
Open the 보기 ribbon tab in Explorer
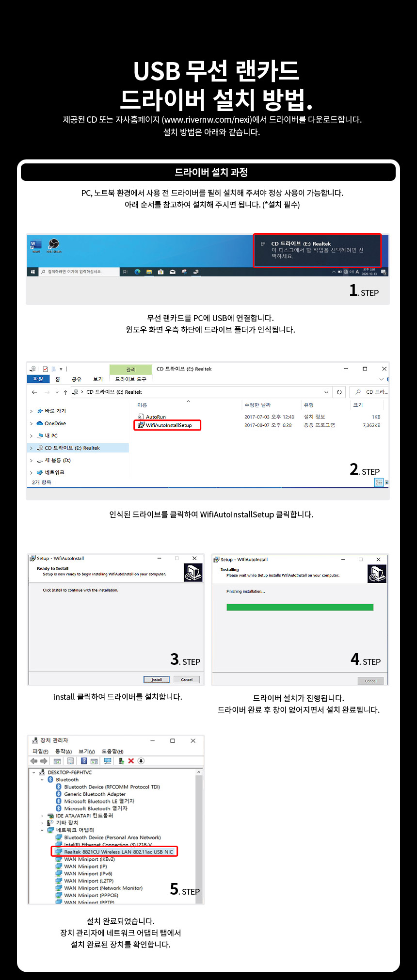pyautogui.click(x=98, y=379)
